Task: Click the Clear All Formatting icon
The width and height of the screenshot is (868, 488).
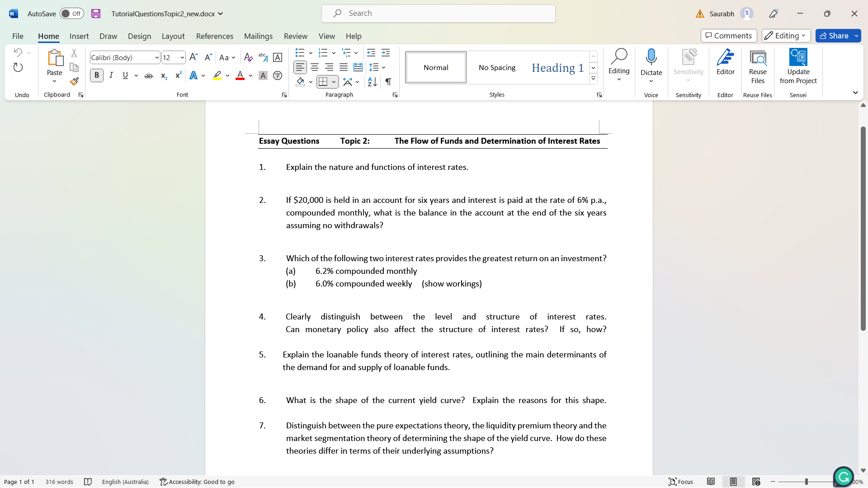Action: point(248,57)
